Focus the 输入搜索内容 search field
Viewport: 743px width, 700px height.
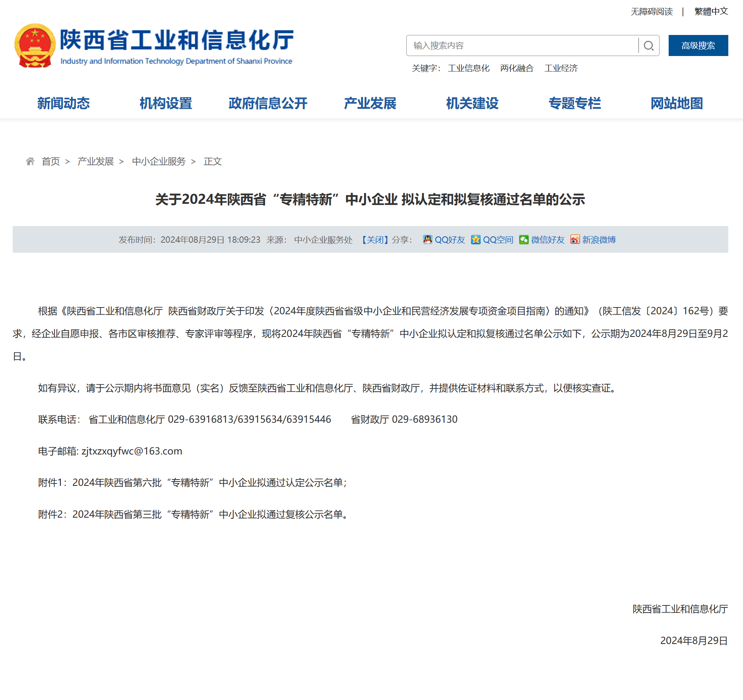pos(522,46)
